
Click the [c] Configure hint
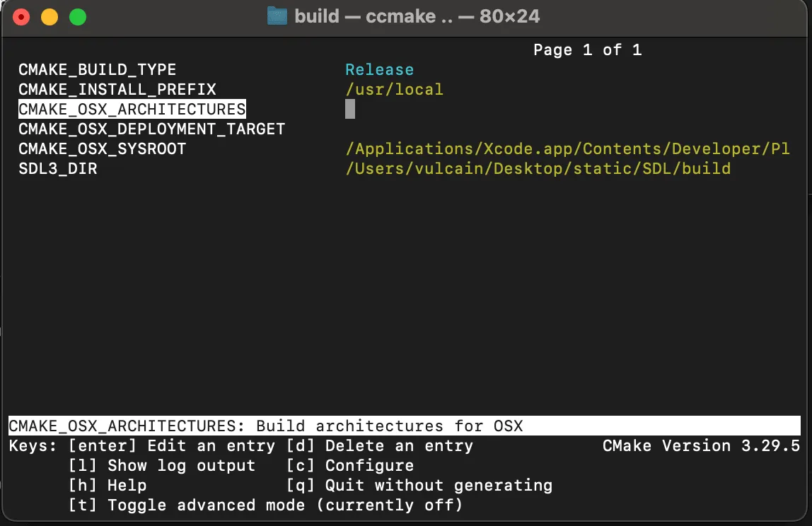point(350,465)
